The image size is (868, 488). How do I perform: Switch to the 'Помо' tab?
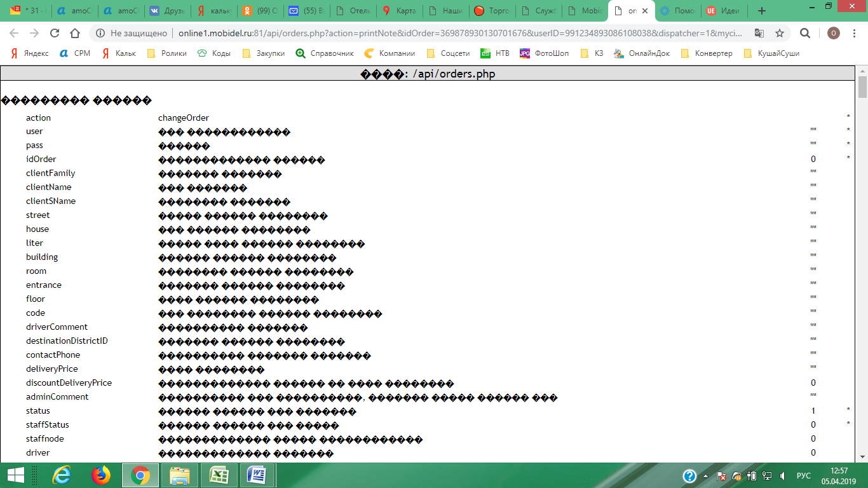tap(677, 11)
